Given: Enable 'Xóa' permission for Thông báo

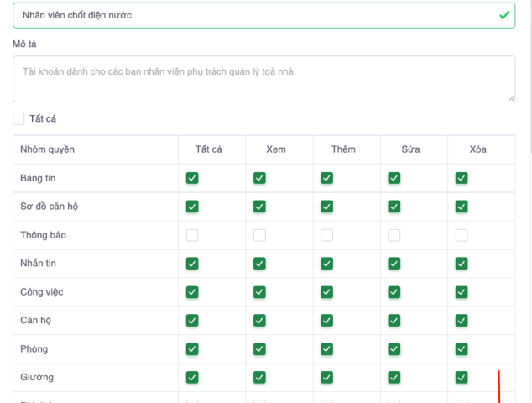Looking at the screenshot, I should (x=461, y=235).
